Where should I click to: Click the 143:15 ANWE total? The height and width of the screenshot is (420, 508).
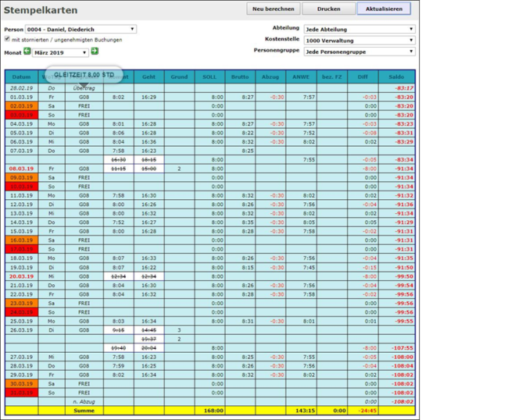tap(305, 411)
